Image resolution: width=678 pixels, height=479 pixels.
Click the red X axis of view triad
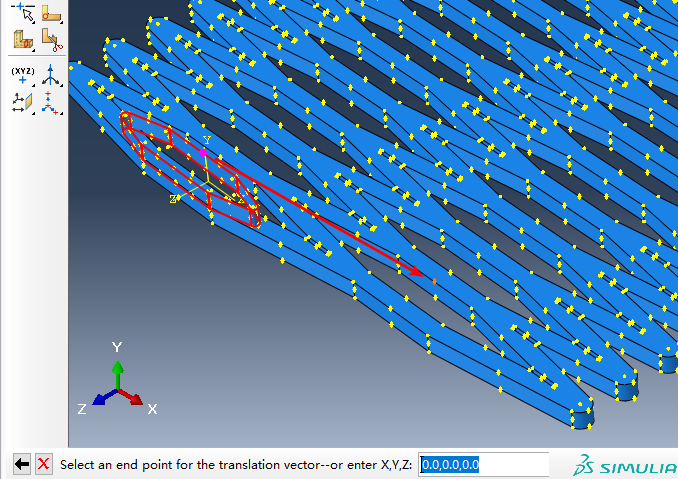pyautogui.click(x=131, y=397)
